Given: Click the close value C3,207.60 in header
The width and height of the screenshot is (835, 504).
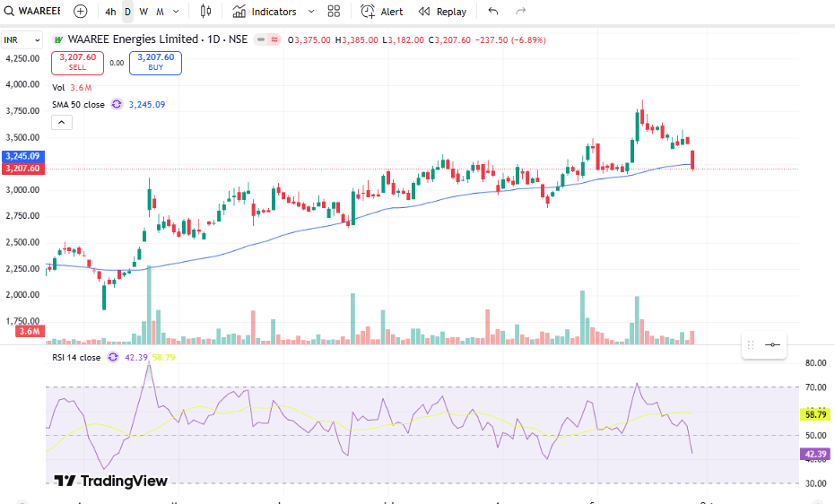Looking at the screenshot, I should pyautogui.click(x=449, y=40).
